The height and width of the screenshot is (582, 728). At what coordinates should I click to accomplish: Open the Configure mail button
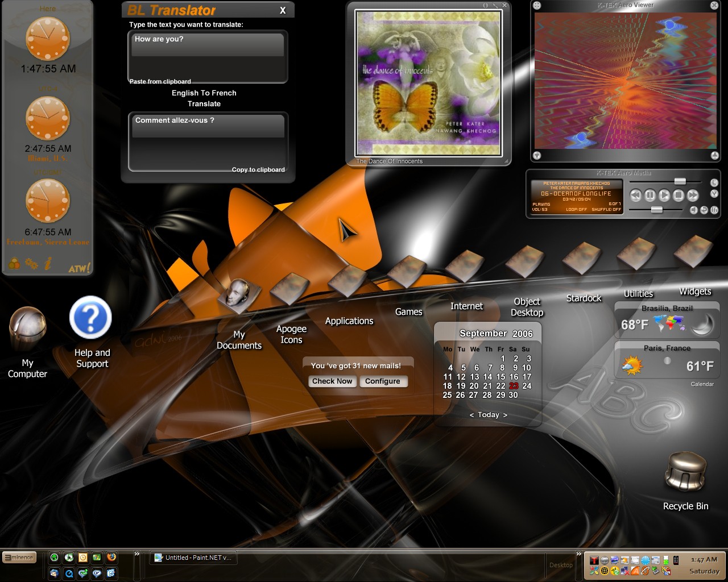click(383, 381)
